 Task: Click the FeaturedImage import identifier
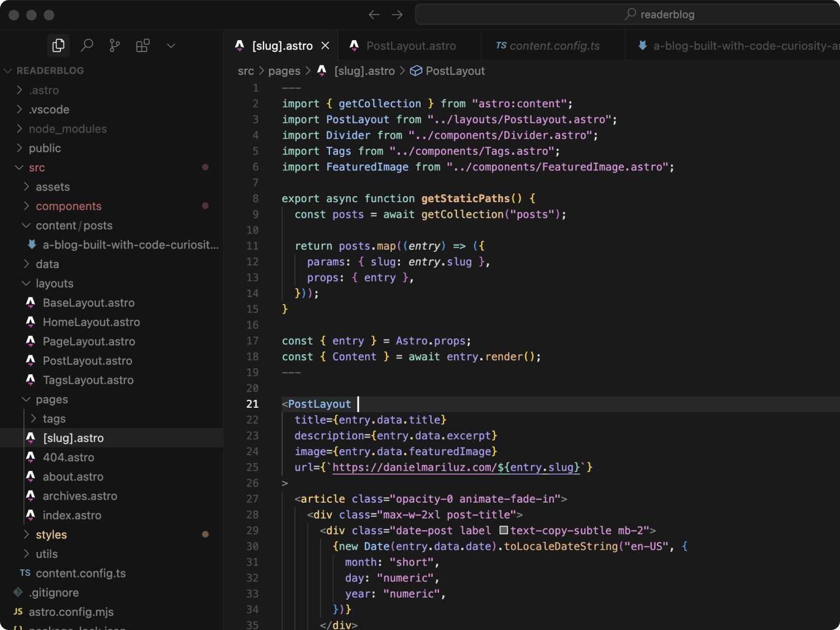tap(367, 167)
